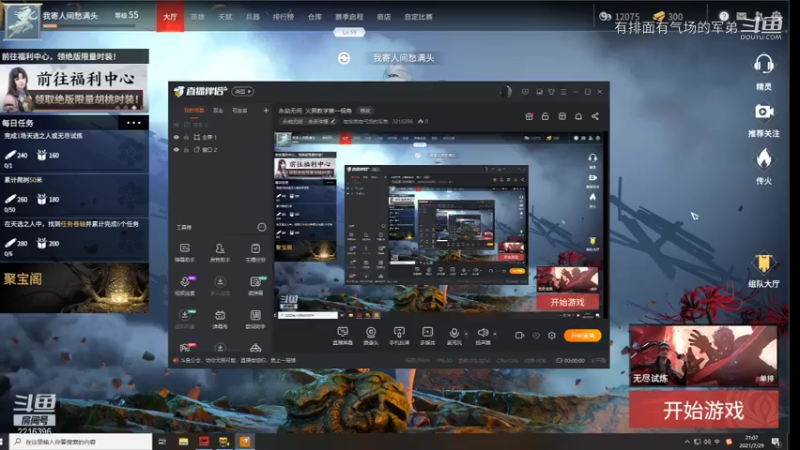Open the hamburger menu icon in streaming title bar
This screenshot has width=800, height=450.
(563, 92)
